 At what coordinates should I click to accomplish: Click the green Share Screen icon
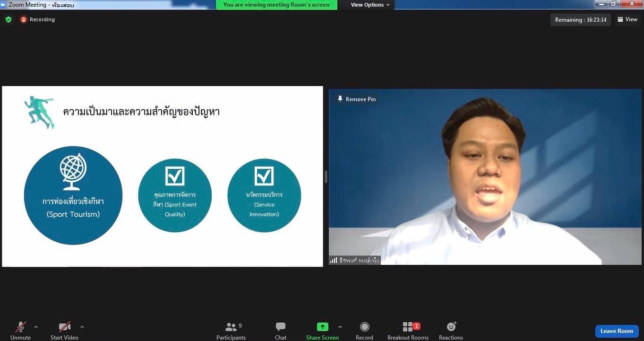click(x=322, y=327)
